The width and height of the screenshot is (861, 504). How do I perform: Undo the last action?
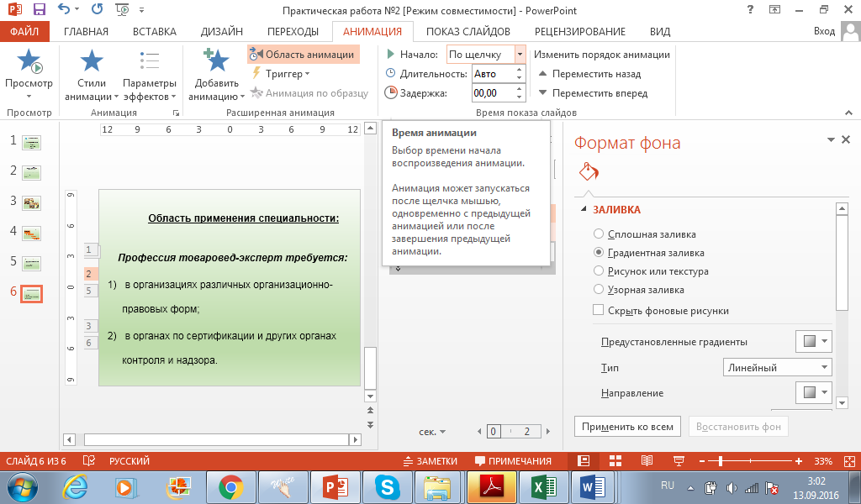tap(64, 9)
